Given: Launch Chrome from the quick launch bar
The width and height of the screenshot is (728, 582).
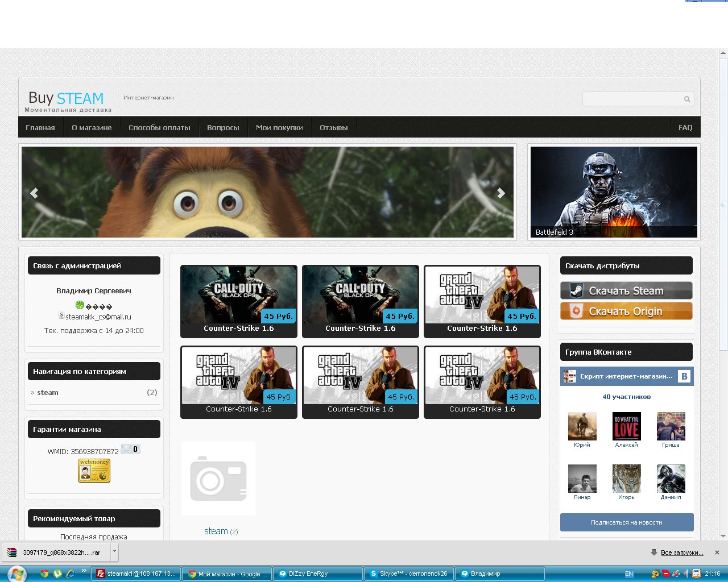Looking at the screenshot, I should tap(44, 573).
